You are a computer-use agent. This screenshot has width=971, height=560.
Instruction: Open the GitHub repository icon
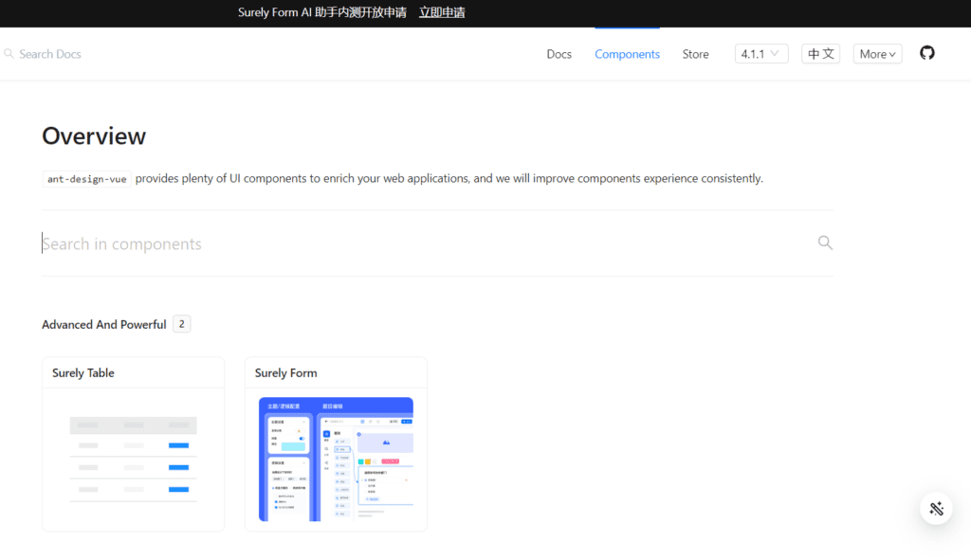click(926, 53)
